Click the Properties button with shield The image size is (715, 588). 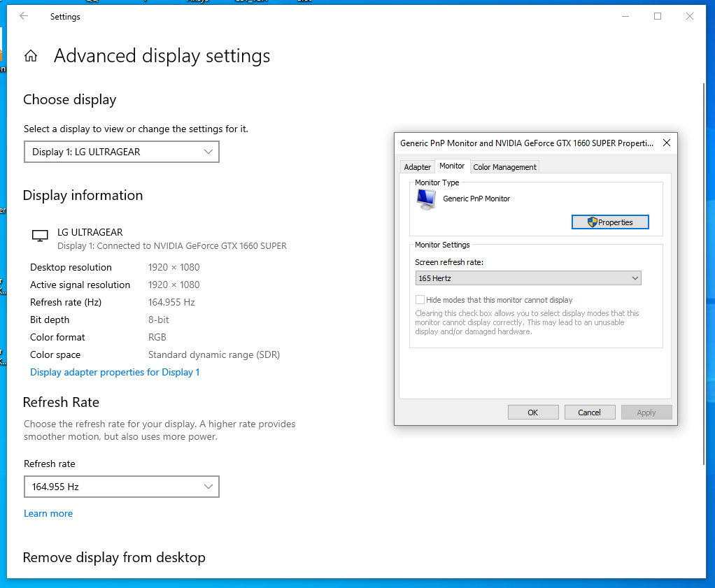610,222
